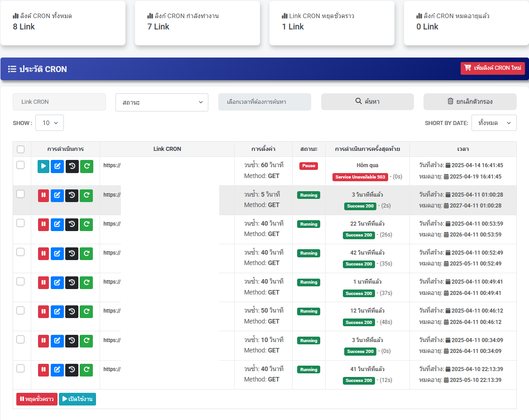Click the edit icon on the paused cron row
Image resolution: width=529 pixels, height=420 pixels.
click(57, 166)
